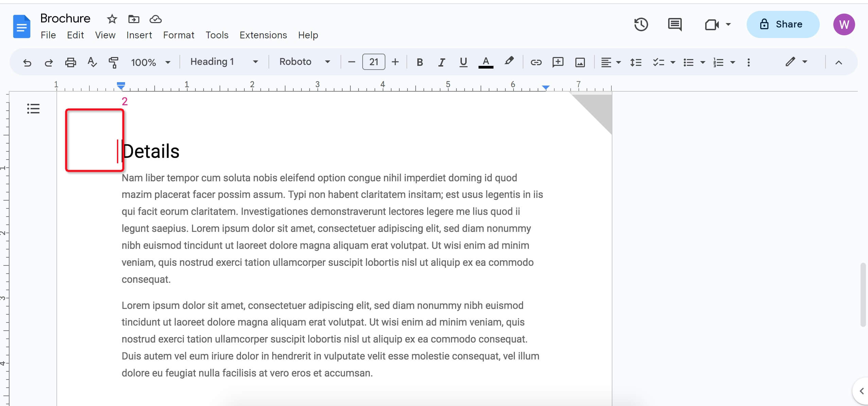Click the font size input field

point(373,62)
